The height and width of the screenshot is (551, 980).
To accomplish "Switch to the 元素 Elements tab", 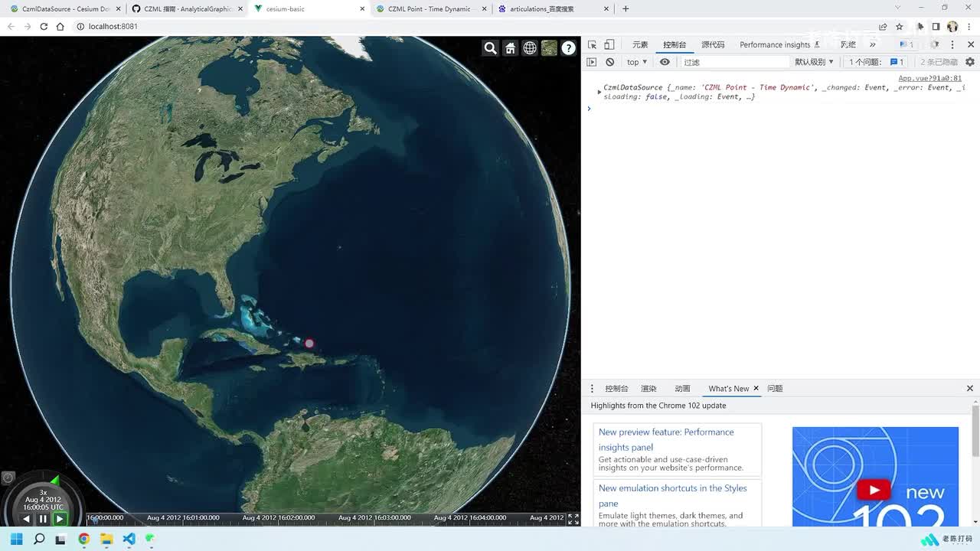I will [x=640, y=44].
